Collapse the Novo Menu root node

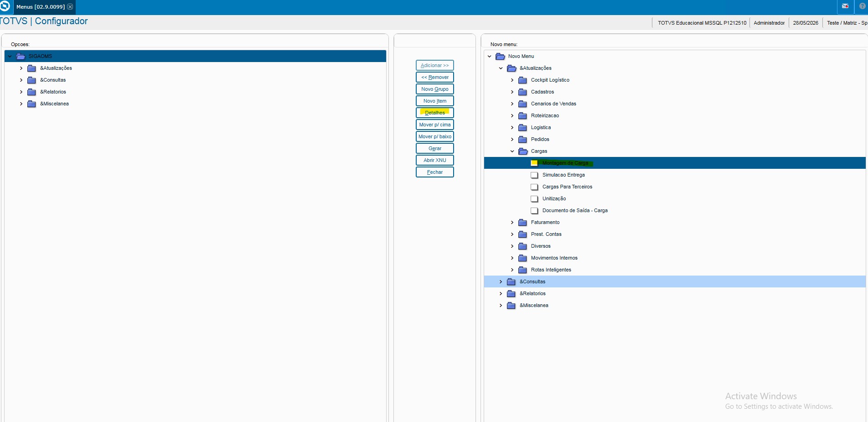coord(490,56)
